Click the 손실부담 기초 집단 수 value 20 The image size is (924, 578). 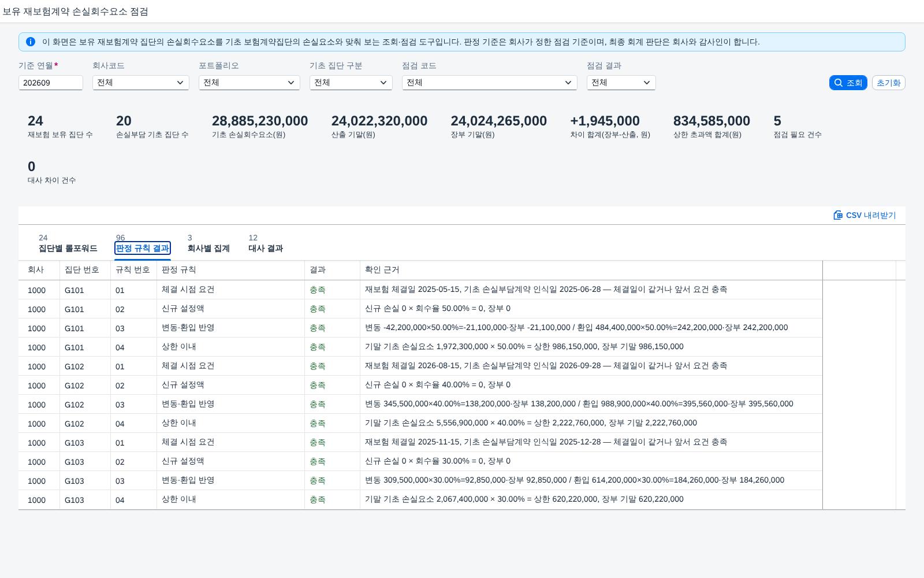124,121
